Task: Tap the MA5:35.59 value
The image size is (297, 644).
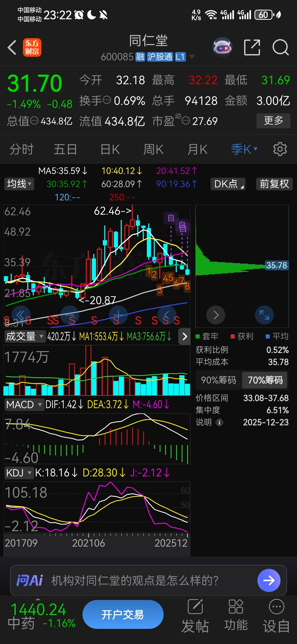Action: tap(62, 171)
